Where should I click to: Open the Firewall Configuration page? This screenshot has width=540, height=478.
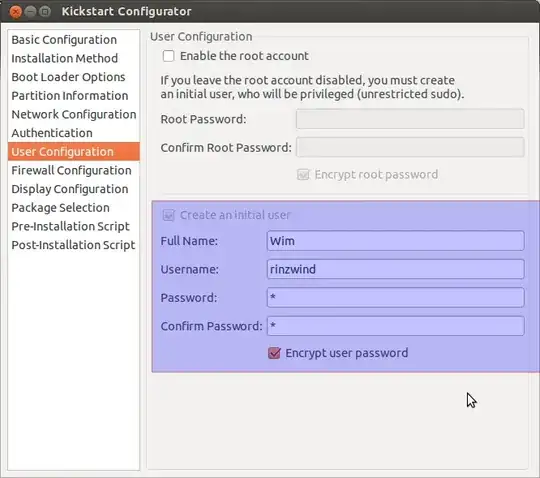click(x=73, y=170)
